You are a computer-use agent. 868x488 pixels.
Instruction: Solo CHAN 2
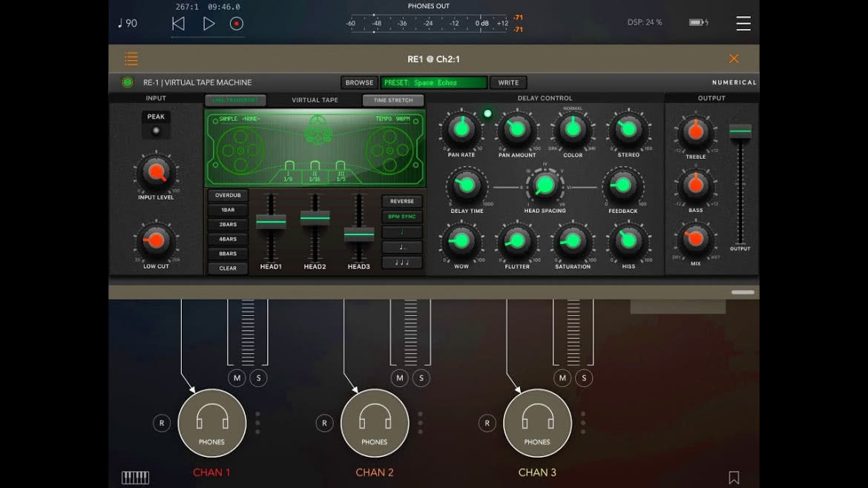coord(421,378)
